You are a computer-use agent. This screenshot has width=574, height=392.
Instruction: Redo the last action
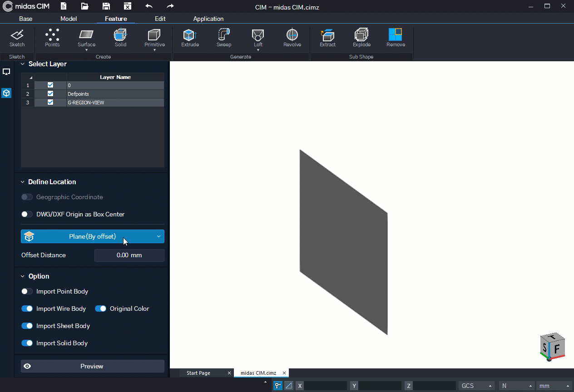pyautogui.click(x=170, y=6)
